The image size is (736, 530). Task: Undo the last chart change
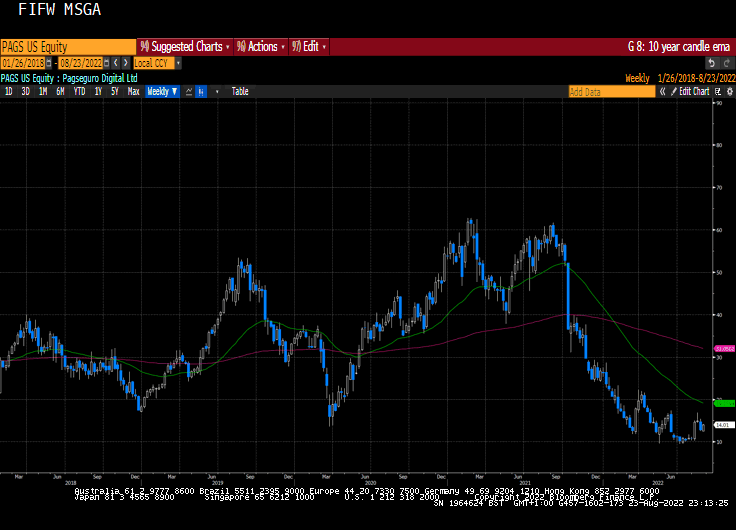coord(712,63)
